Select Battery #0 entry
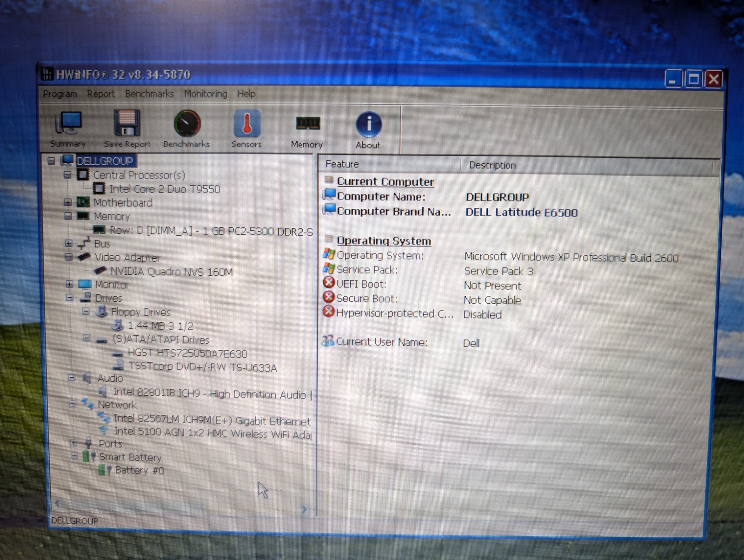 pos(139,470)
